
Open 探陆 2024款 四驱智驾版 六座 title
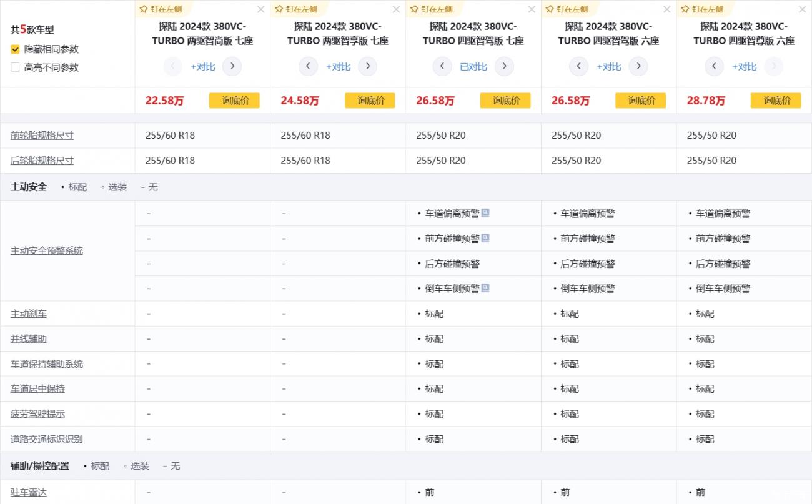[x=608, y=34]
